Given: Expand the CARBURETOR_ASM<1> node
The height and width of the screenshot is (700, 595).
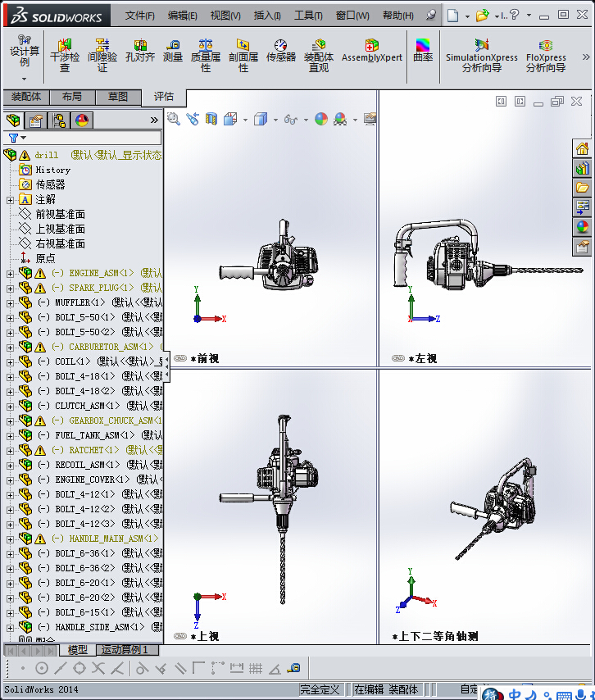Looking at the screenshot, I should point(10,348).
